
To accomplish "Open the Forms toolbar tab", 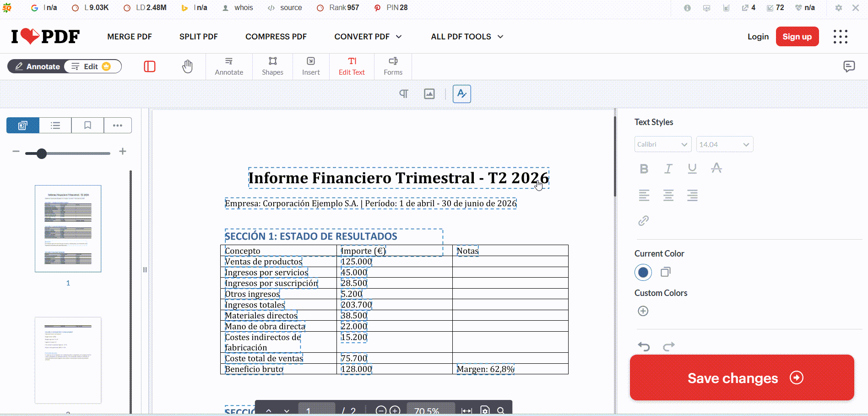I will pos(393,66).
